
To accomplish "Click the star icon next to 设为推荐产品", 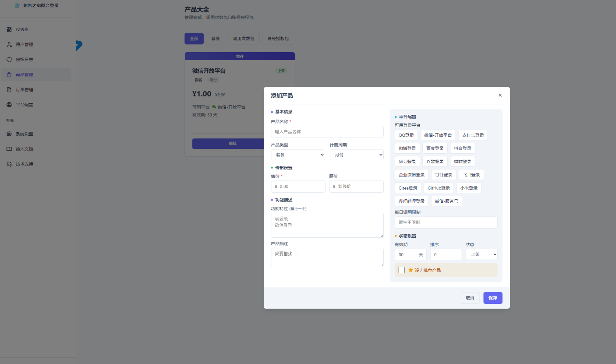I will click(411, 270).
